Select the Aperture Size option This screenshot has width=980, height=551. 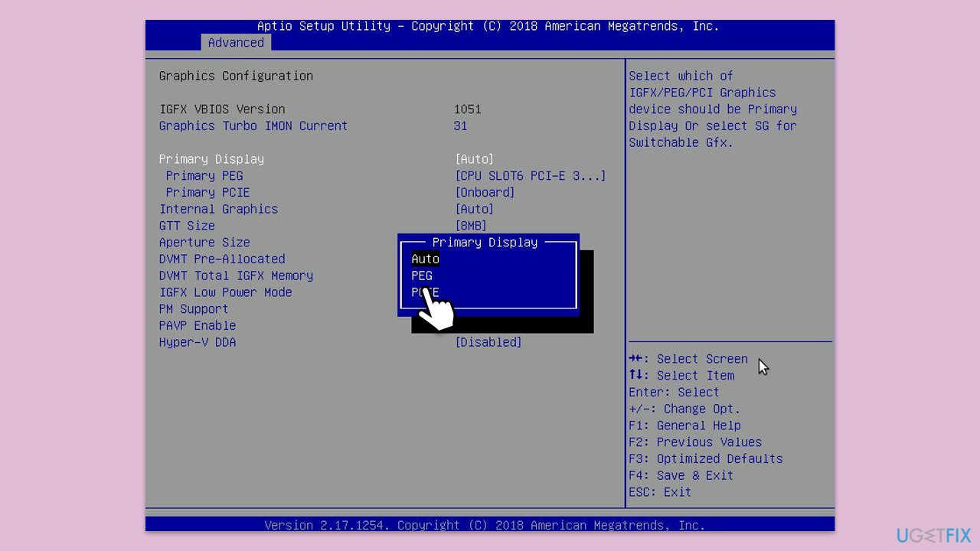204,243
